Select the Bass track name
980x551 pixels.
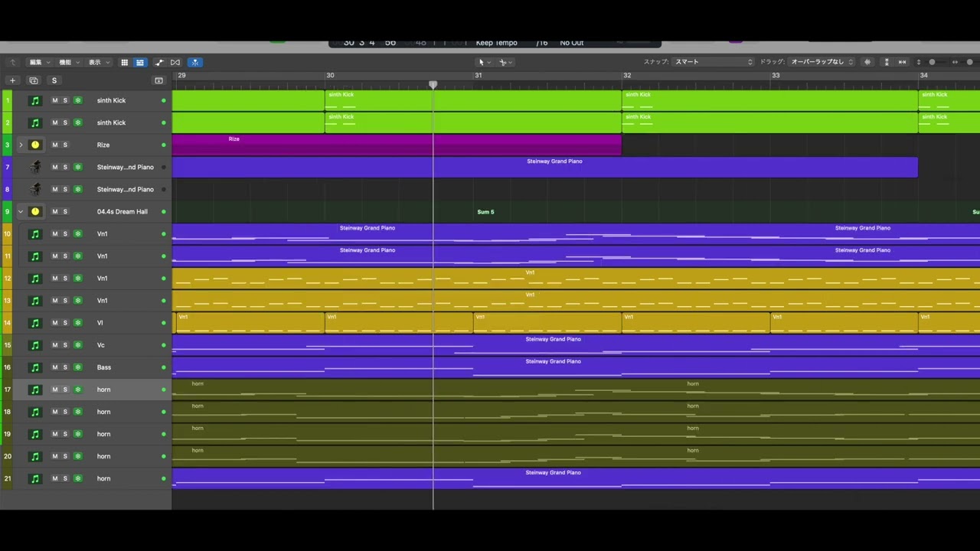click(x=103, y=367)
